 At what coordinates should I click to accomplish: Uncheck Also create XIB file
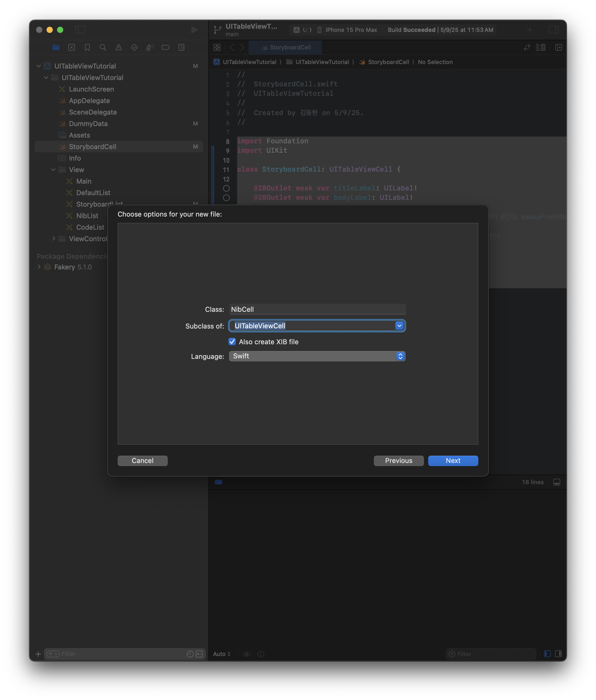click(232, 342)
